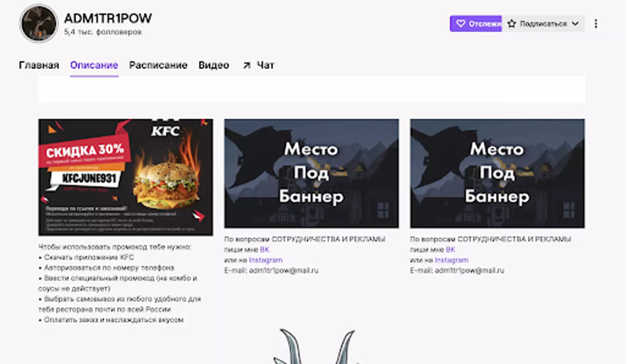
Task: Open the ВК link under right banner
Action: point(450,250)
